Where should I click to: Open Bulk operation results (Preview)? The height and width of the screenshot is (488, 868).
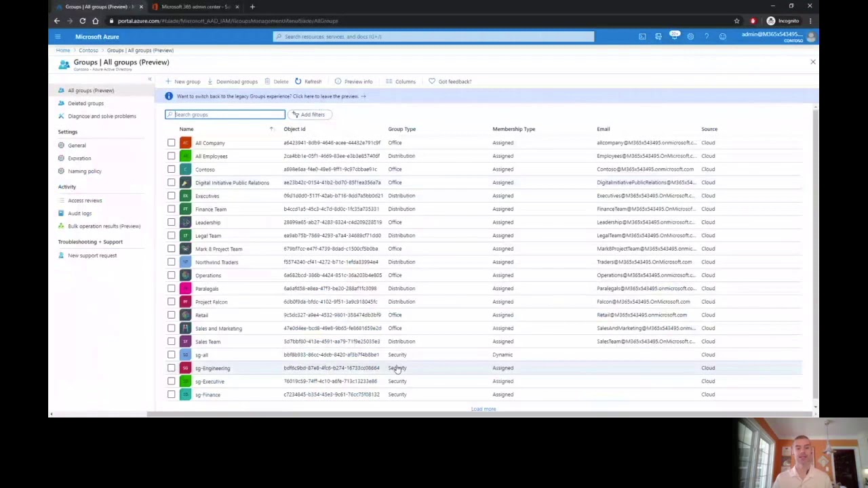(x=104, y=226)
